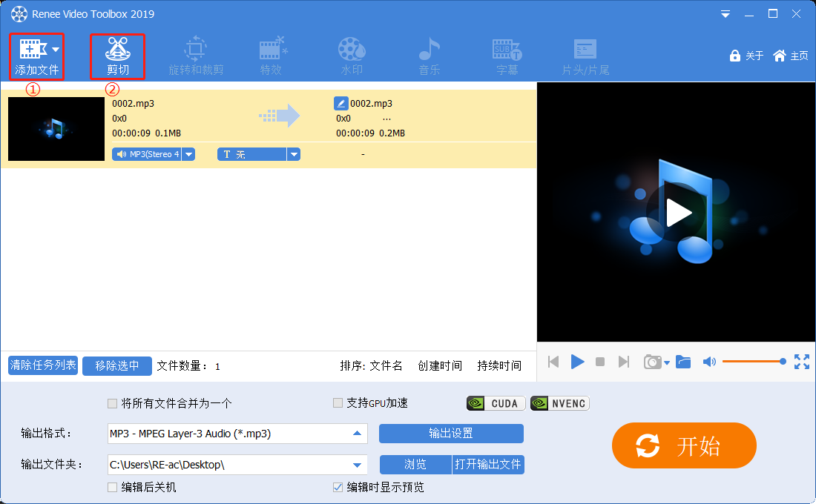Click the NVENC badge
This screenshot has height=504, width=816.
pos(560,403)
